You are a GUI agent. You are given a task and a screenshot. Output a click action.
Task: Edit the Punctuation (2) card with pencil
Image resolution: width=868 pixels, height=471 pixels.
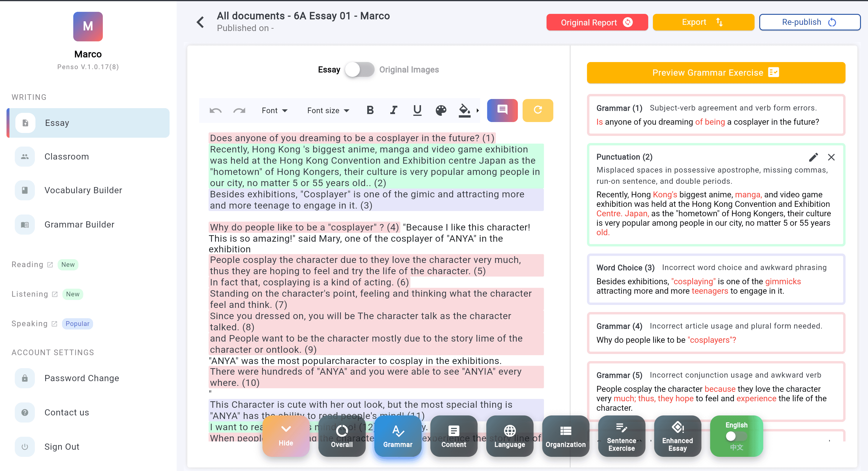point(813,157)
